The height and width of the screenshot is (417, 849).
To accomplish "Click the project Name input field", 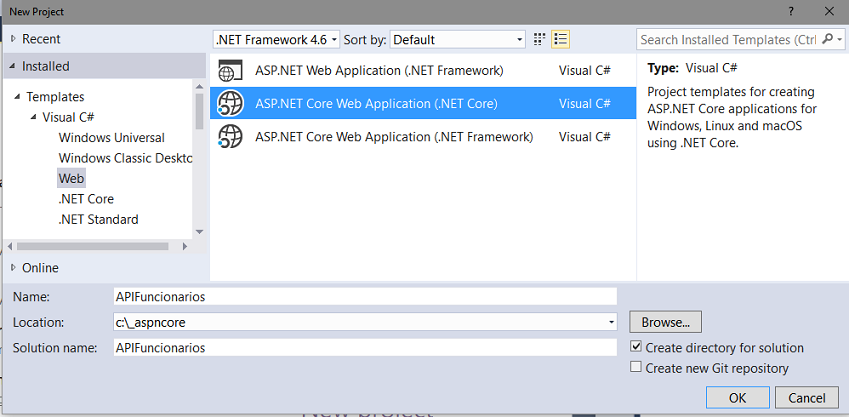I will click(365, 296).
